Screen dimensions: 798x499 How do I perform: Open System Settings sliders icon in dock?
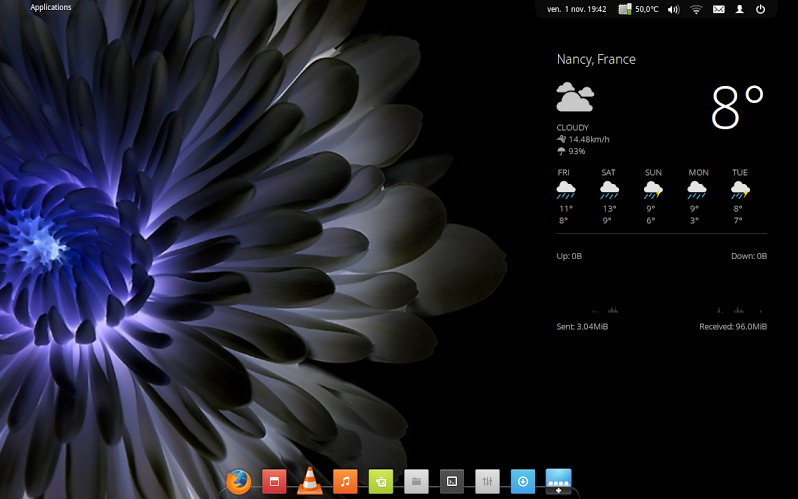488,481
